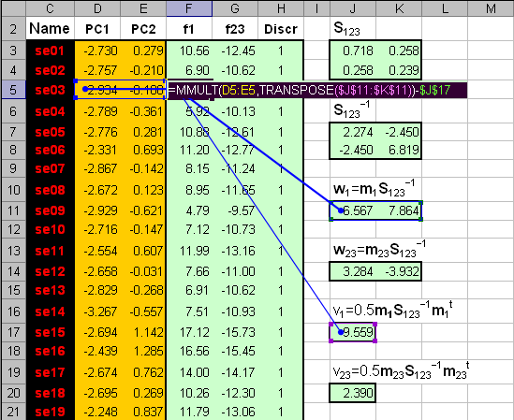Click cell showing 7.864
This screenshot has width=514, height=420.
click(x=399, y=210)
